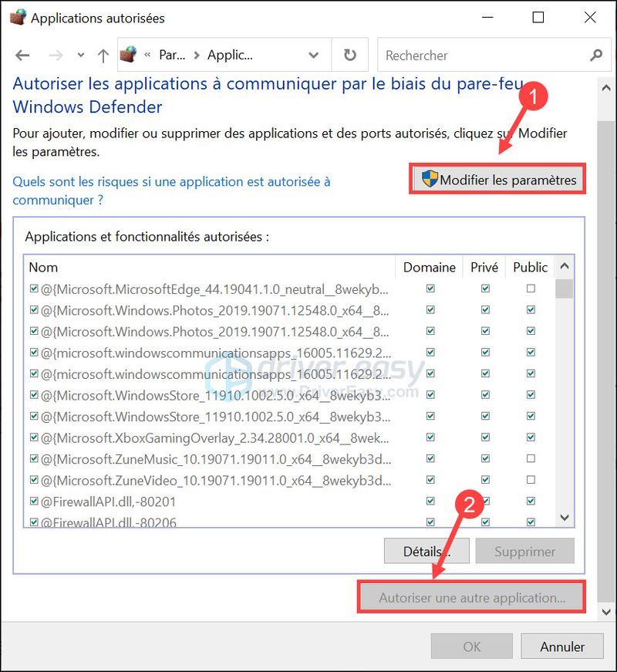Toggle Privé checkbox for XboxGamingOverlay
The image size is (617, 672).
[485, 437]
